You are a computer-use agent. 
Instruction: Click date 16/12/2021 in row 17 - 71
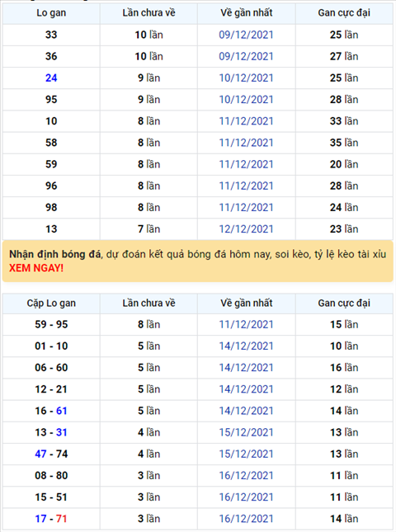246,519
